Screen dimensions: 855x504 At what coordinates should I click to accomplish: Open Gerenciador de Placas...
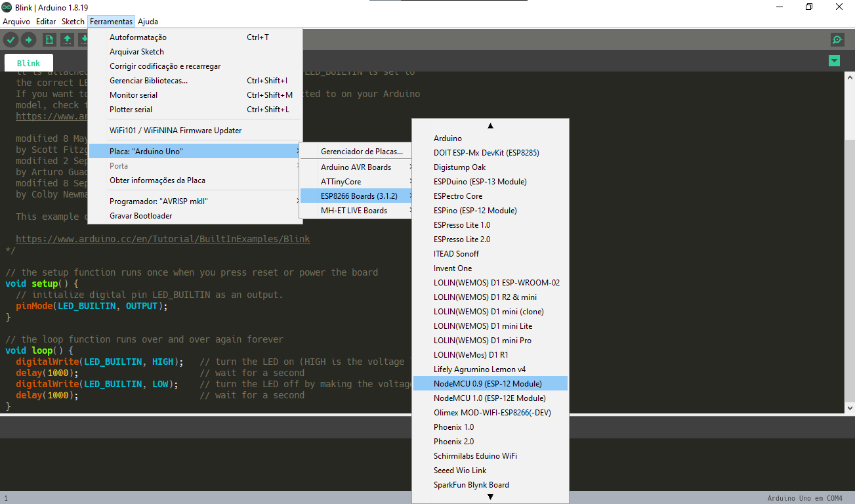[356, 152]
